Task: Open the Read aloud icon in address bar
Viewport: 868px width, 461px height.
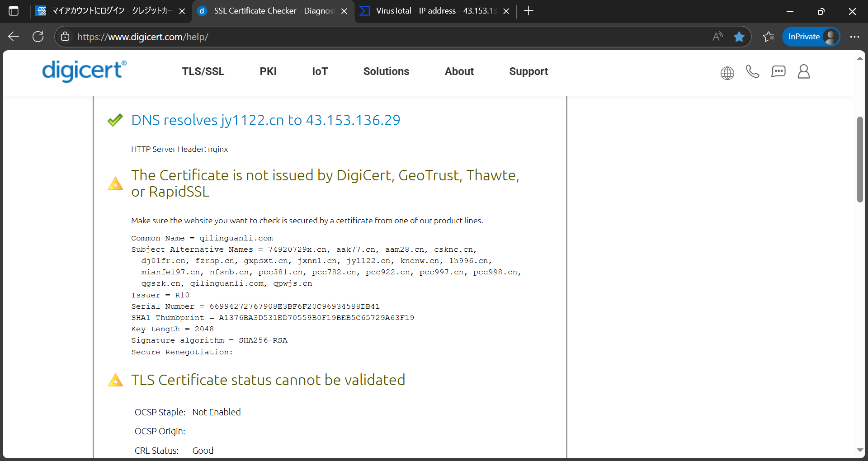Action: 717,37
